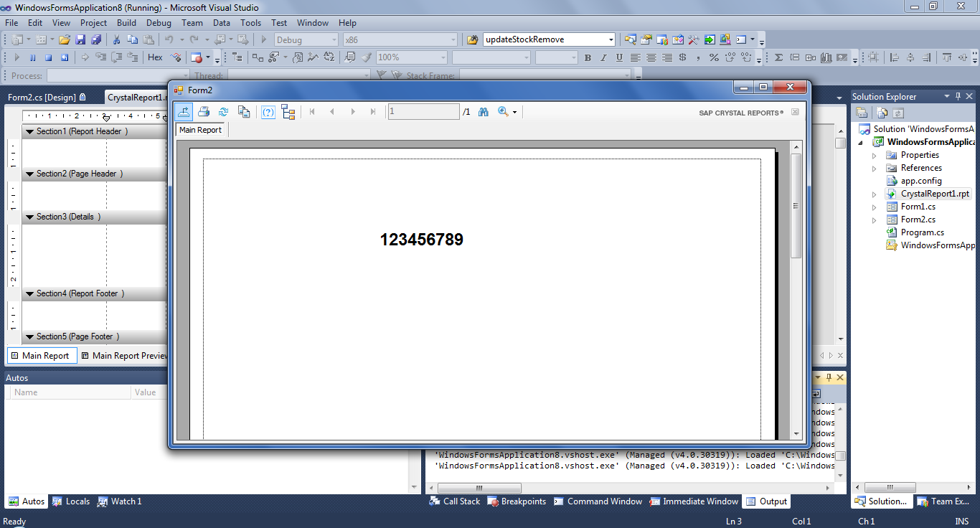This screenshot has width=980, height=528.
Task: Go to first page in report viewer
Action: point(312,111)
